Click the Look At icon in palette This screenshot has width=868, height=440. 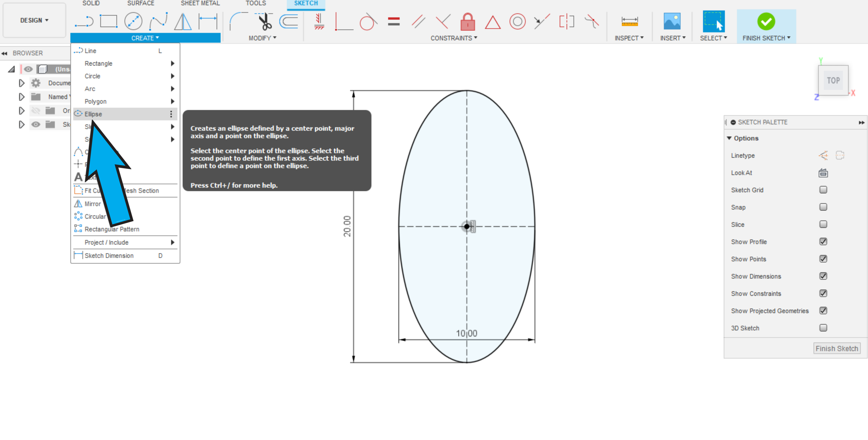click(823, 173)
